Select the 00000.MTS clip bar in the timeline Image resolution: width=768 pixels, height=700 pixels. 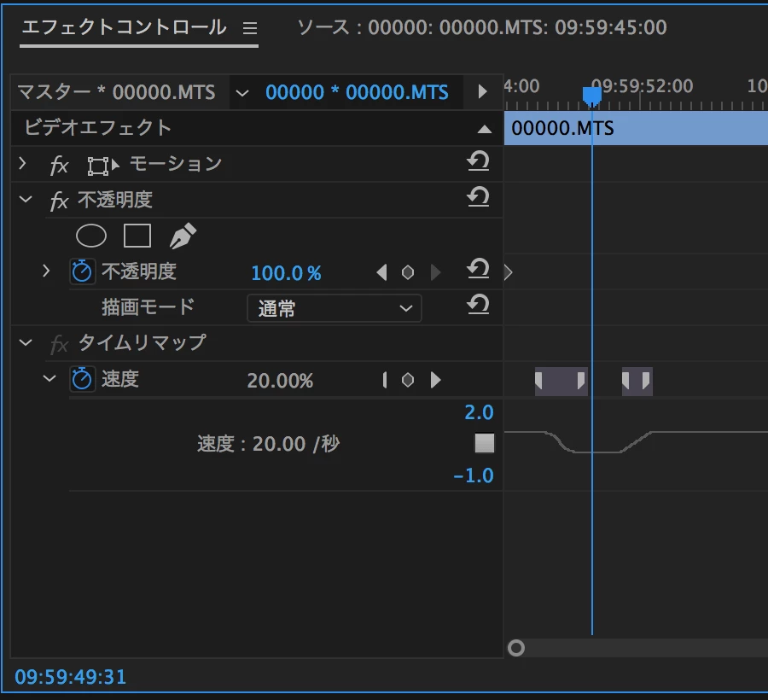[x=636, y=128]
